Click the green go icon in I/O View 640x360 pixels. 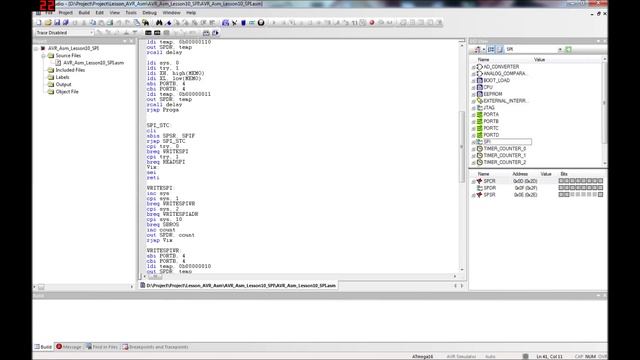click(568, 49)
